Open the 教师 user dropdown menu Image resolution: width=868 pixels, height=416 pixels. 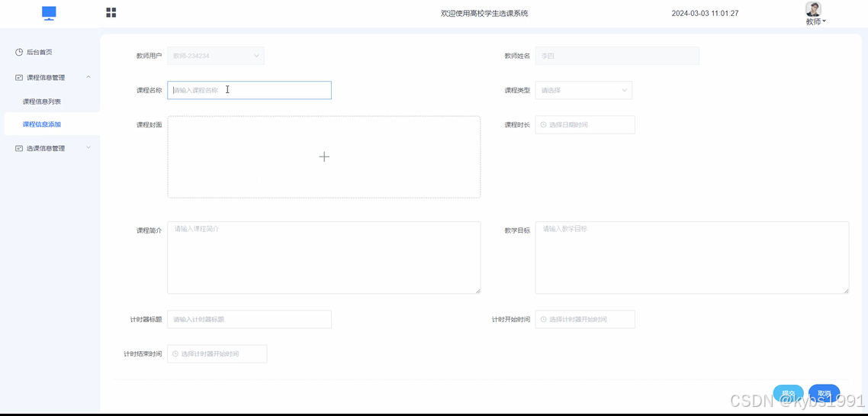tap(816, 21)
